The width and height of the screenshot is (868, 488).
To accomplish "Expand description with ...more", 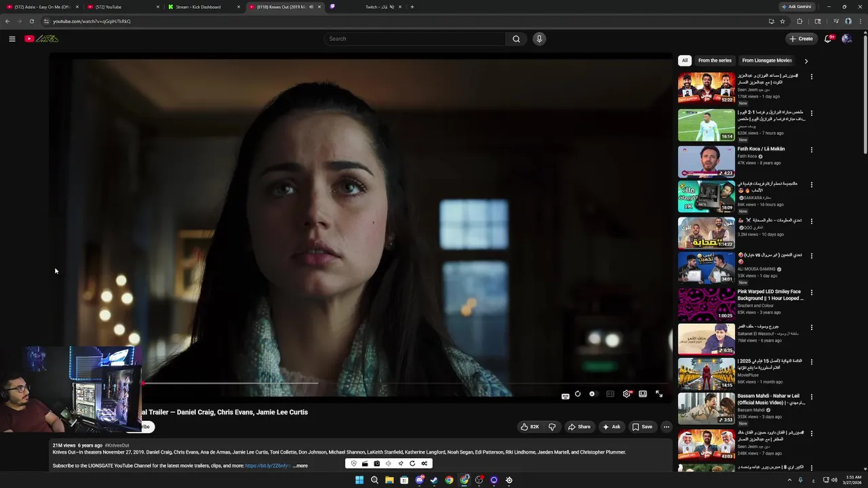I will pyautogui.click(x=300, y=466).
